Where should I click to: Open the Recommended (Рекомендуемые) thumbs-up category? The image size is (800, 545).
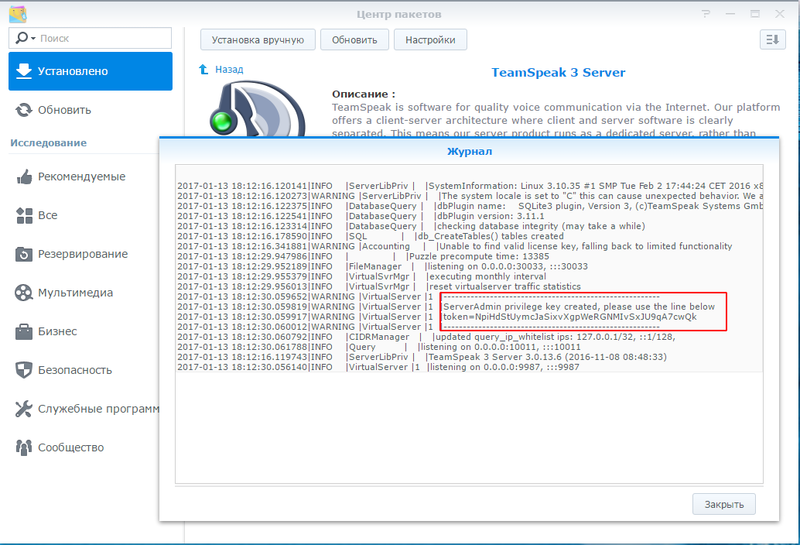click(24, 177)
